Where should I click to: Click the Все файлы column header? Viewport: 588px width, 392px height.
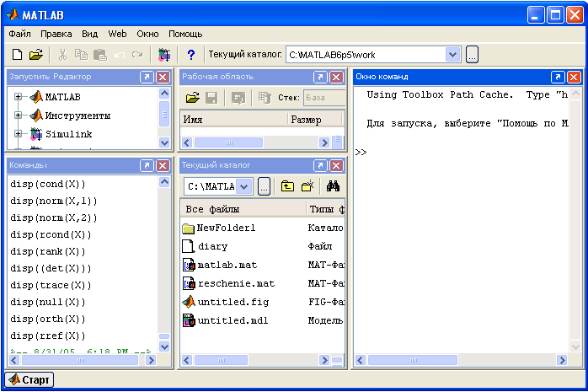[243, 209]
